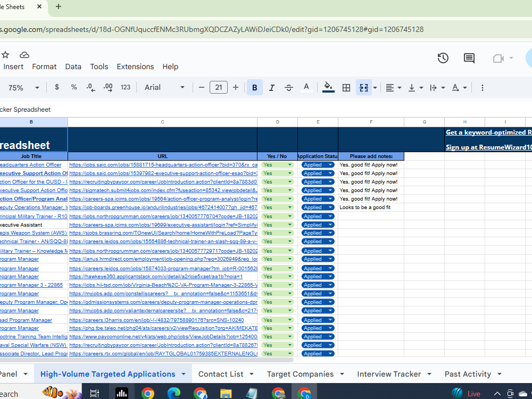Toggle bold formatting
The width and height of the screenshot is (532, 399).
[x=254, y=88]
